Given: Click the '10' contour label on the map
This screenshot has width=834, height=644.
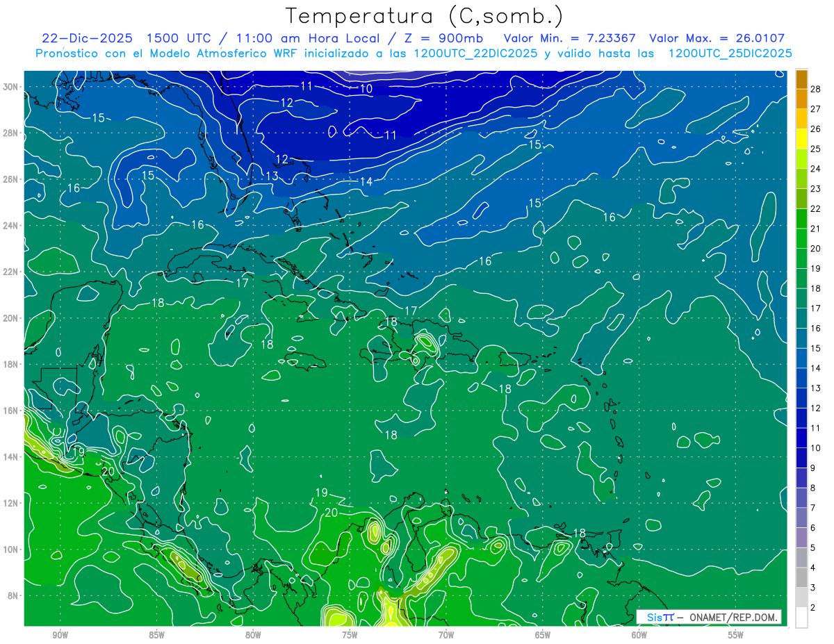Looking at the screenshot, I should tap(366, 89).
